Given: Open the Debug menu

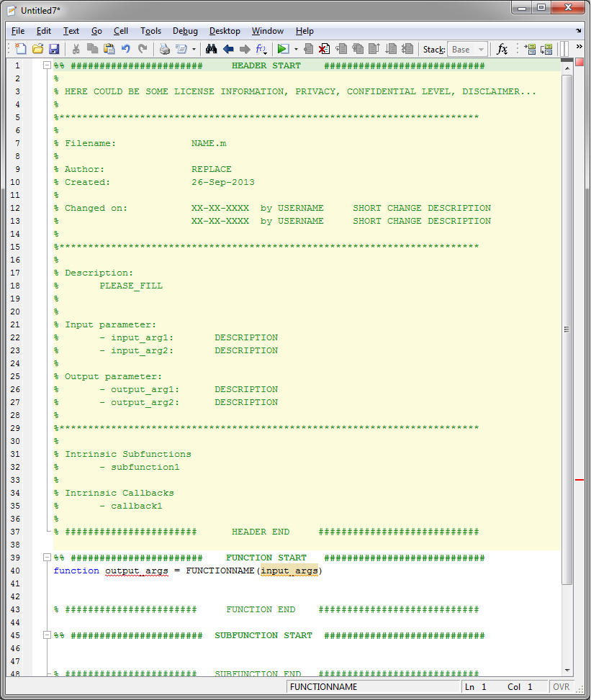Looking at the screenshot, I should point(185,31).
